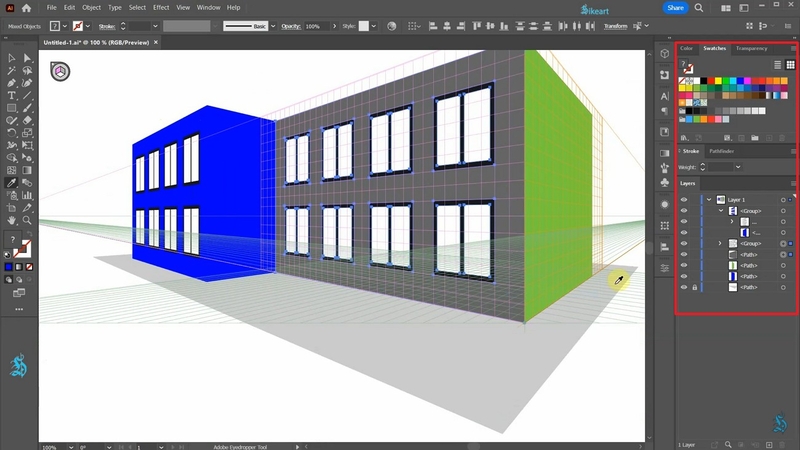Open the Effect menu
This screenshot has width=800, height=450.
pos(161,8)
